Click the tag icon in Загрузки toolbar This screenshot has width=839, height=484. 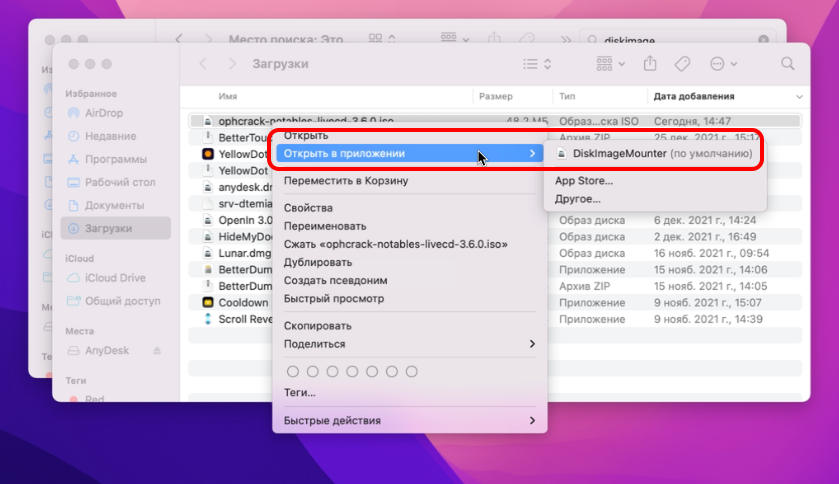point(682,64)
